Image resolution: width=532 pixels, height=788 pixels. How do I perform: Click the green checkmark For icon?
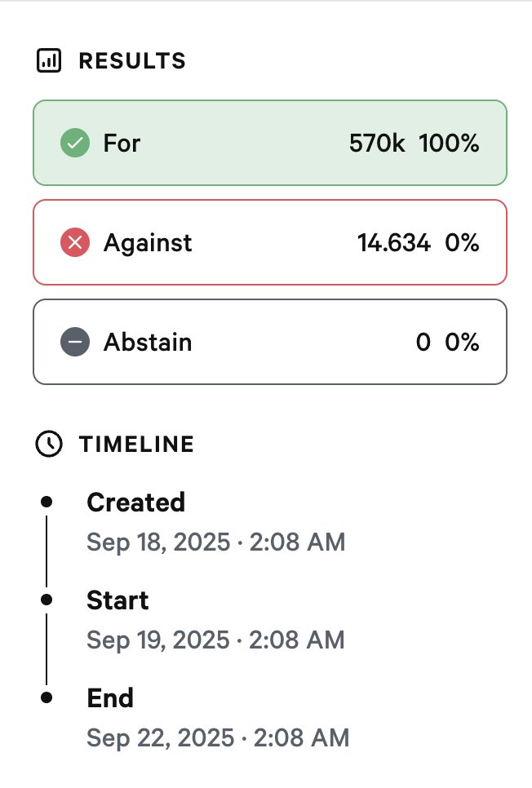coord(75,144)
